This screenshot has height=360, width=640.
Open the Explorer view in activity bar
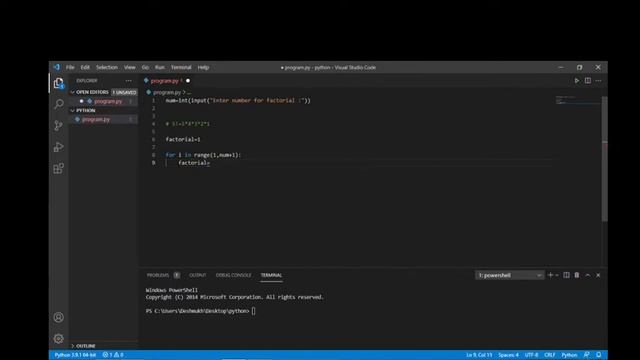click(x=58, y=83)
